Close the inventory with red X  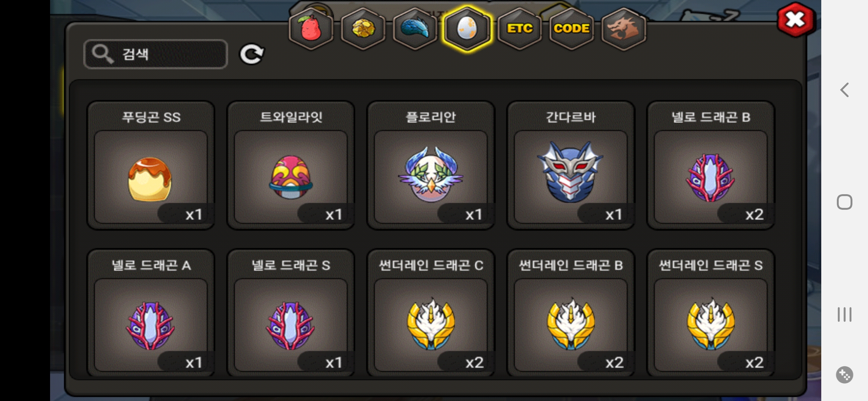coord(795,19)
